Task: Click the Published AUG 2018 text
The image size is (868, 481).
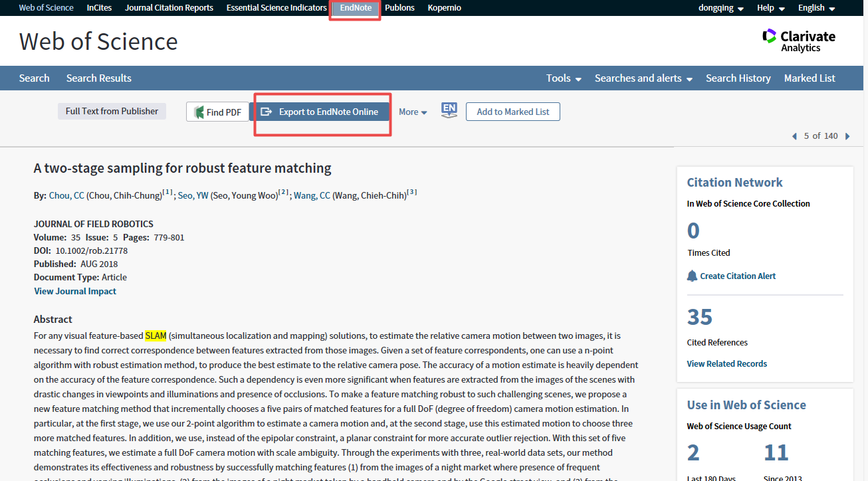Action: pos(76,264)
